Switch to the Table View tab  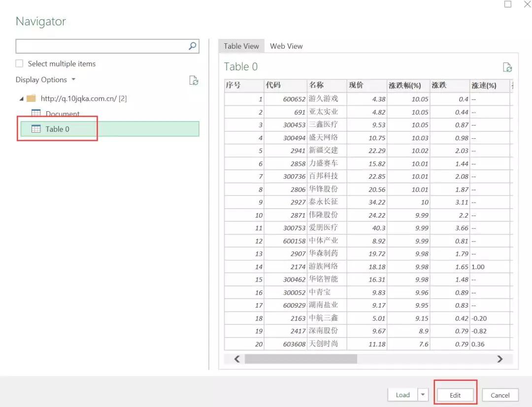241,46
